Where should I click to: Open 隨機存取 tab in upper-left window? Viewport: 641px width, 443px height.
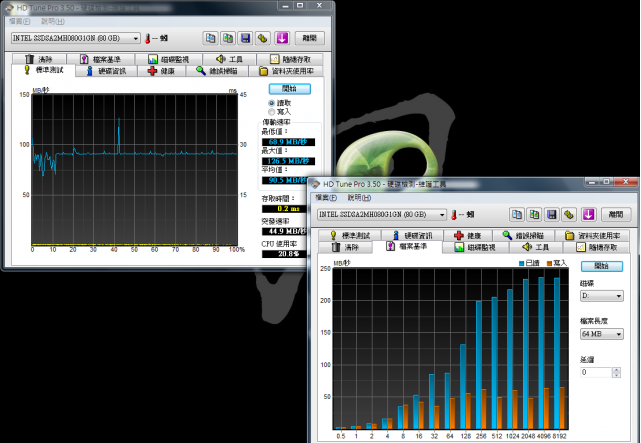290,59
